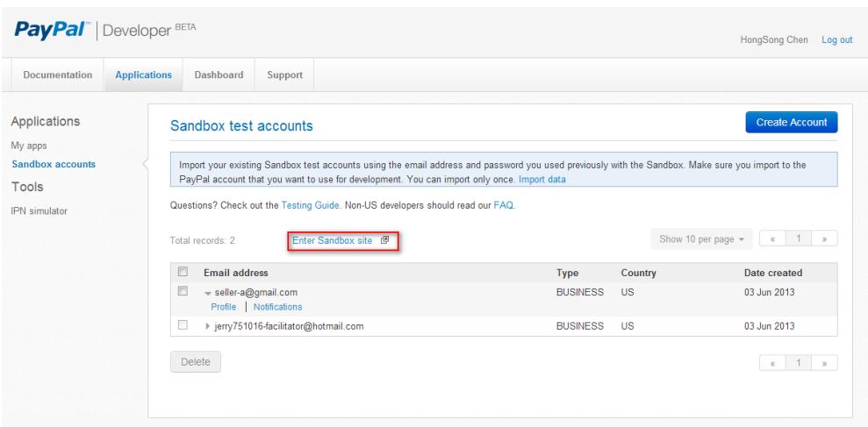This screenshot has height=427, width=868.
Task: Select page 1 in bottom pager
Action: (799, 363)
